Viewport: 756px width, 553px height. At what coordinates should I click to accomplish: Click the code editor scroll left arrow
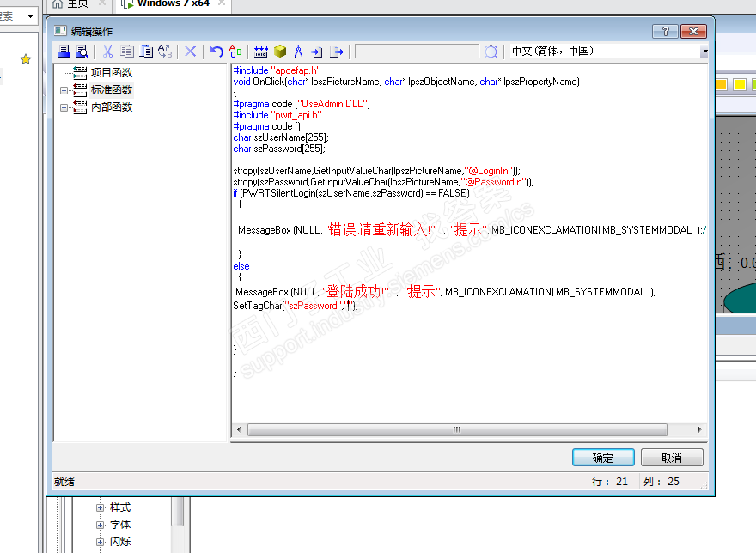239,429
